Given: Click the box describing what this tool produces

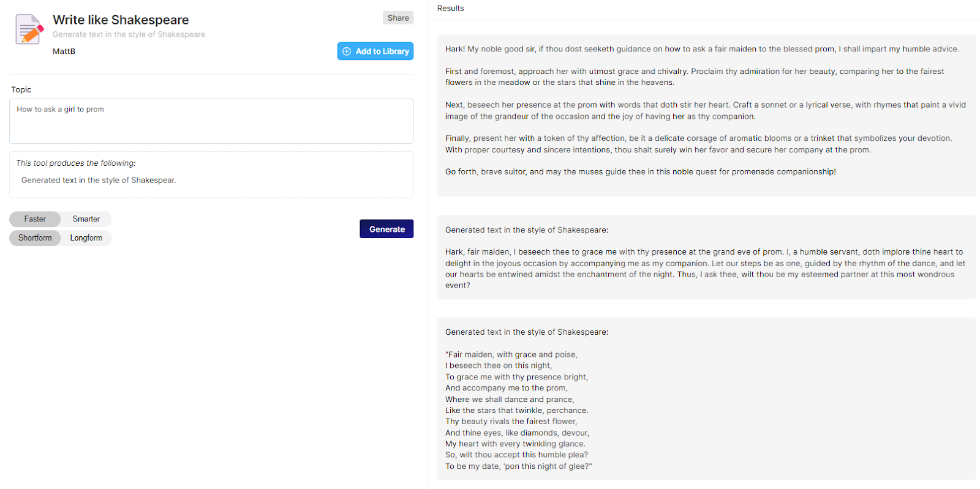Looking at the screenshot, I should (211, 174).
